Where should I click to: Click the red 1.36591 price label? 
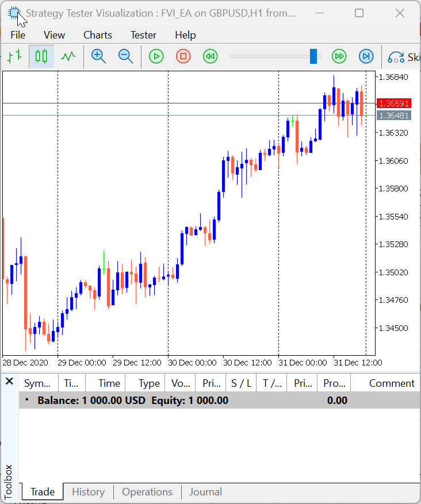[393, 103]
